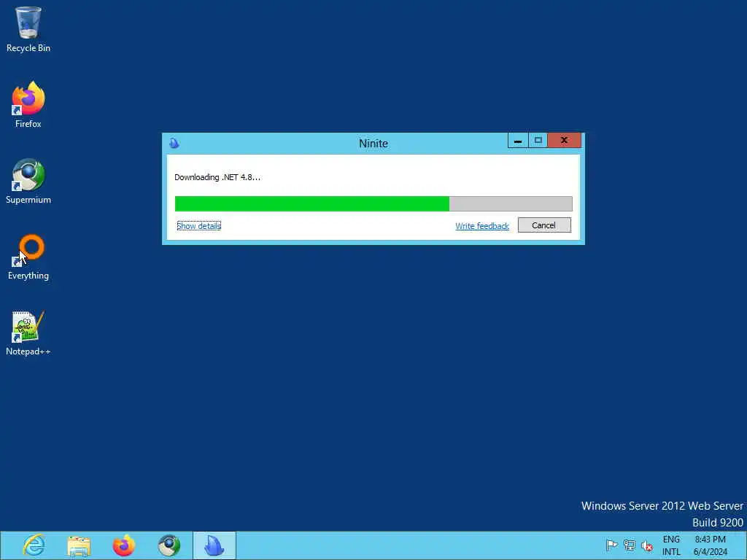Select the Supermium desktop shortcut
Image resolution: width=747 pixels, height=560 pixels.
pos(28,181)
